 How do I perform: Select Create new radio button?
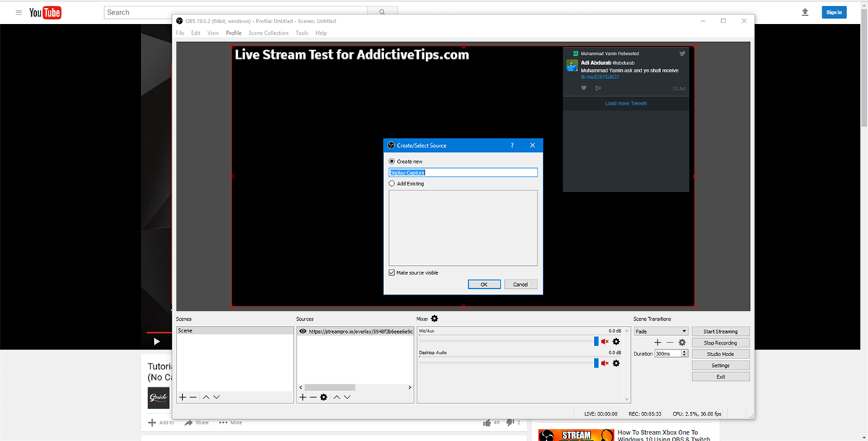[x=392, y=161]
